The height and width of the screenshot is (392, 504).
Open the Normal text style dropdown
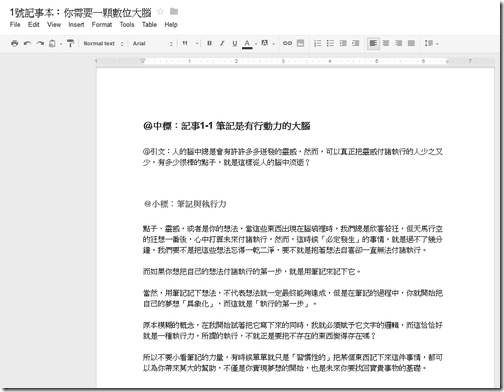pos(103,43)
